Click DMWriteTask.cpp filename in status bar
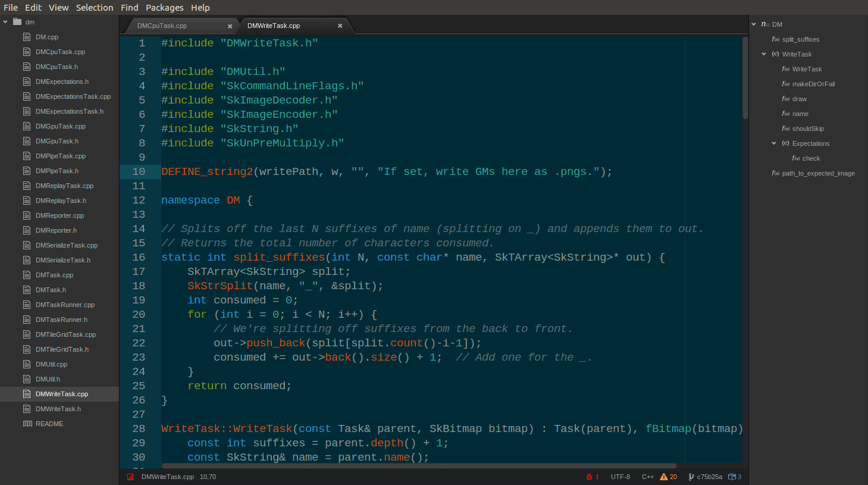 click(168, 477)
